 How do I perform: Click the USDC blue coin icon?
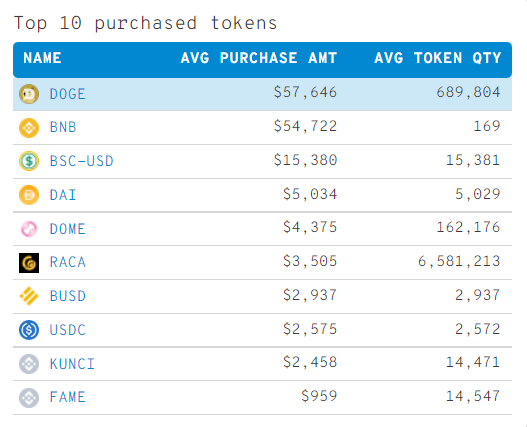(29, 330)
